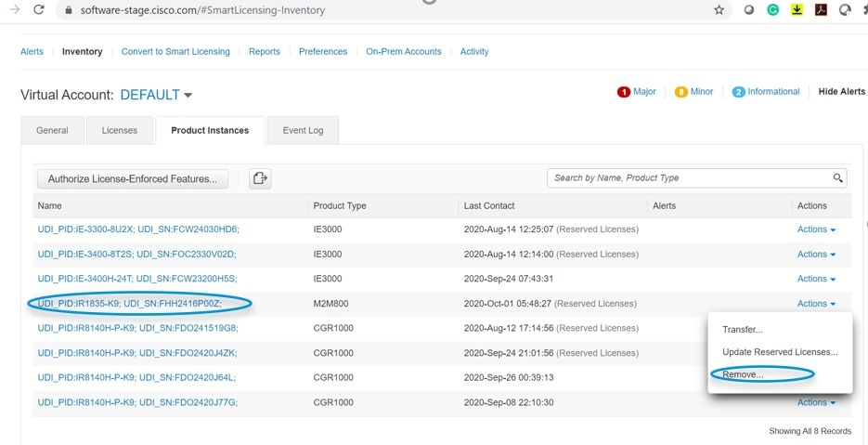Click the blue Informational alerts badge
This screenshot has height=445, width=868.
tap(738, 92)
